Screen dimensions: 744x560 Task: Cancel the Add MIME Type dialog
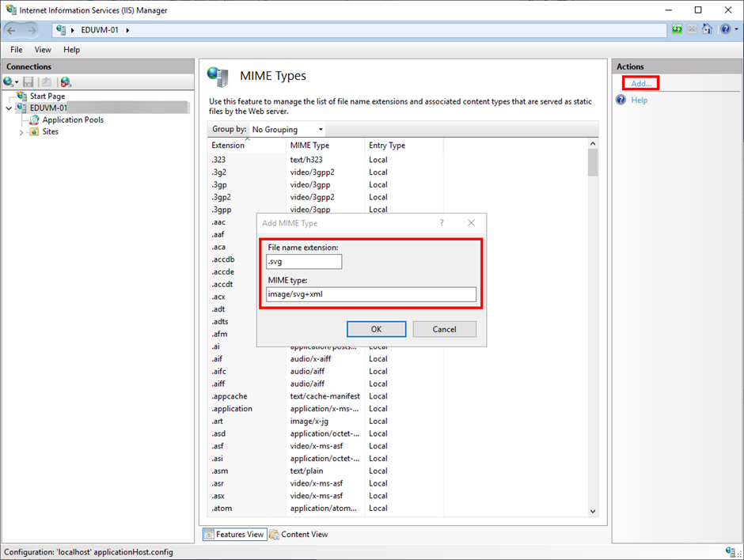click(x=445, y=329)
